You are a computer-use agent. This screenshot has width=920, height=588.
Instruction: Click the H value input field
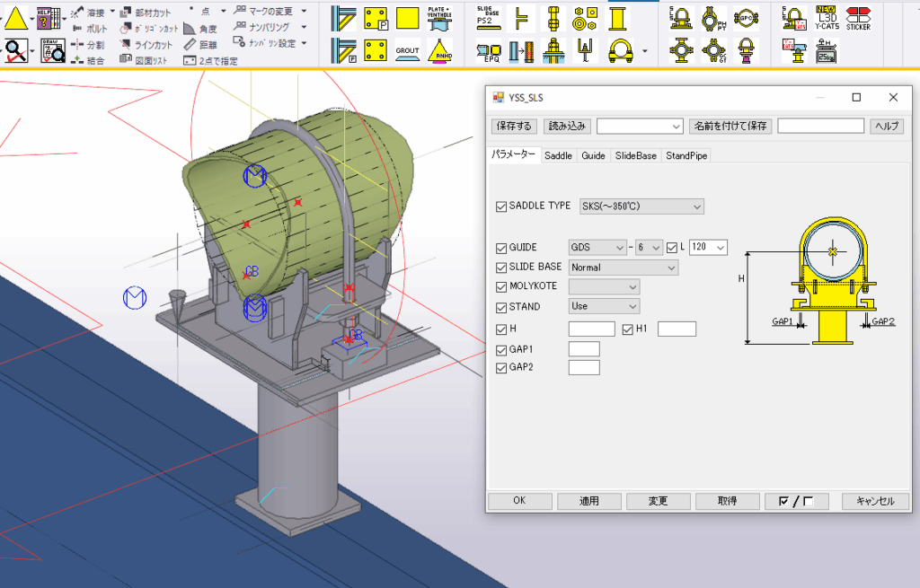[591, 329]
